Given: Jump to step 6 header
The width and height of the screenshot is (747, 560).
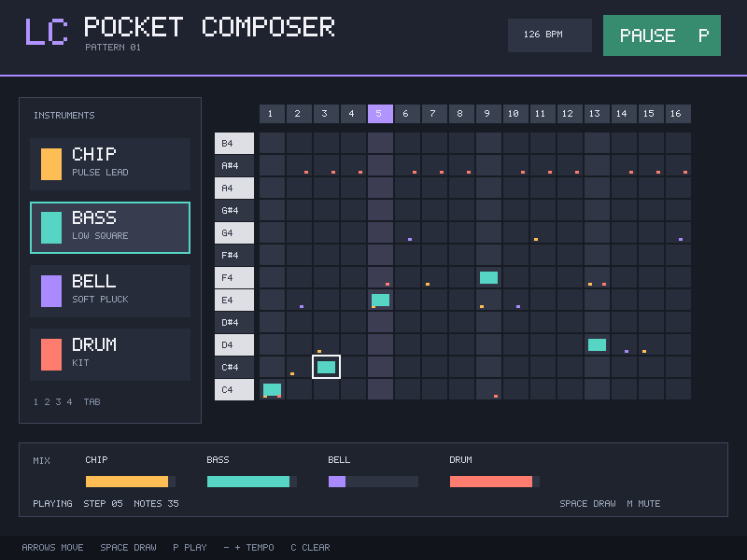Looking at the screenshot, I should coord(407,114).
